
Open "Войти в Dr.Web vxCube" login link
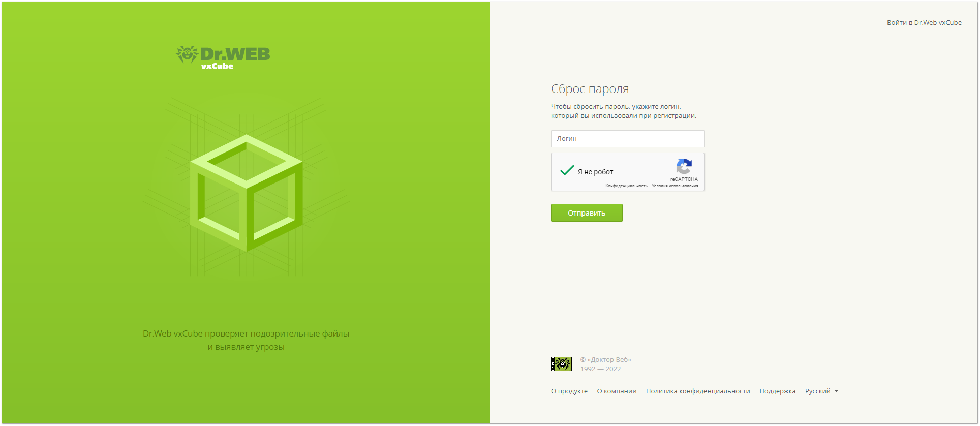[x=924, y=23]
